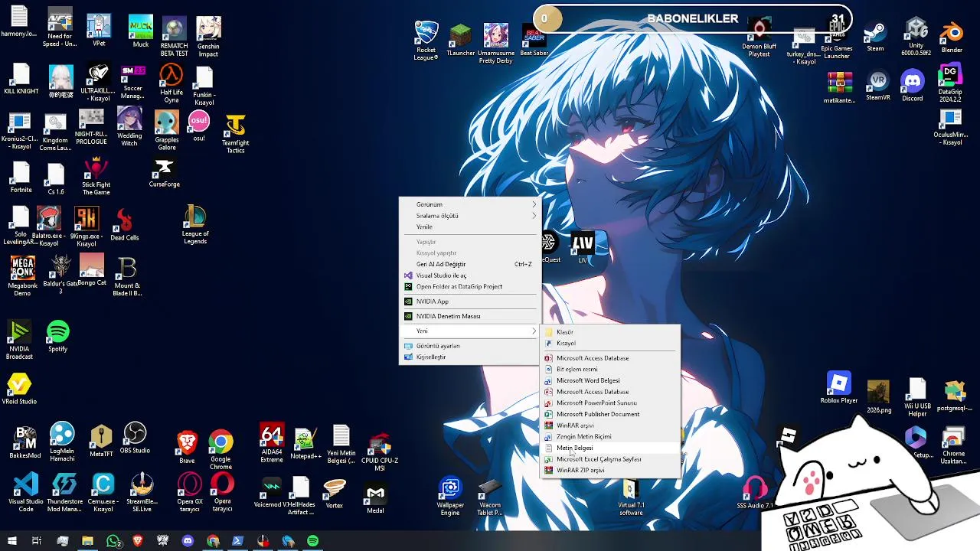Choose Microsoft Word Belgesi entry
980x551 pixels.
pyautogui.click(x=609, y=380)
